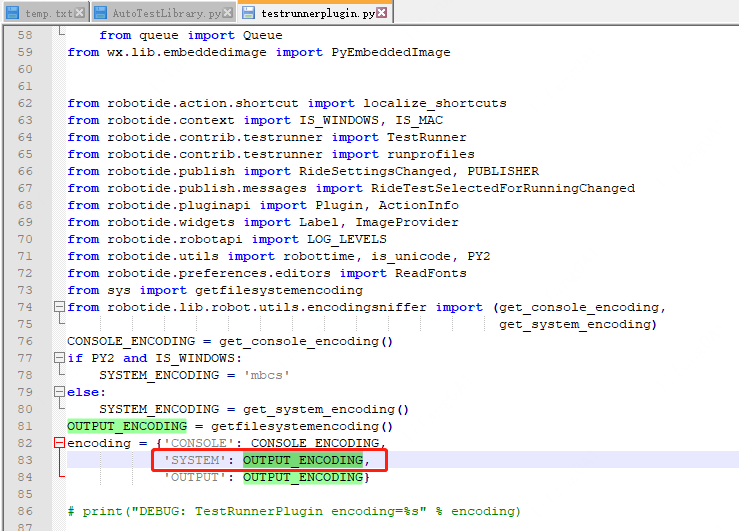Click 'LOG_LEVELS' on line 70
739x531 pixels.
347,239
